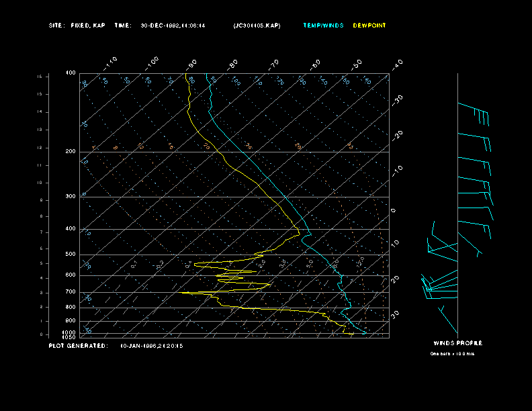Click the sounding date 30-DEC-1992 timestamp
This screenshot has width=532, height=411.
(173, 26)
